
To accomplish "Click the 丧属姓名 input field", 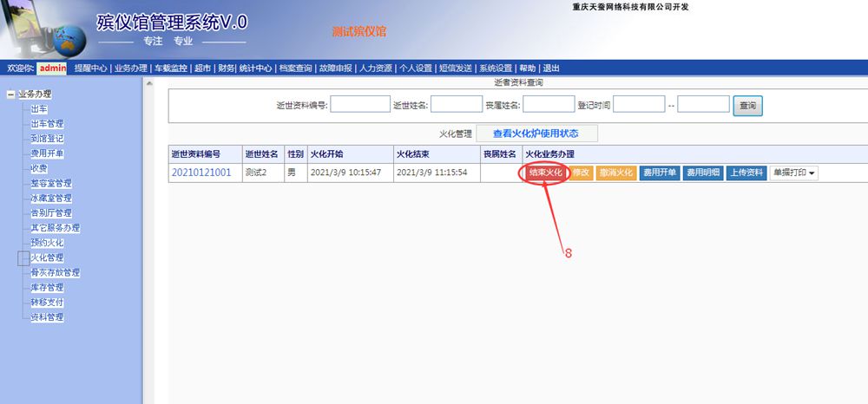I will [548, 105].
